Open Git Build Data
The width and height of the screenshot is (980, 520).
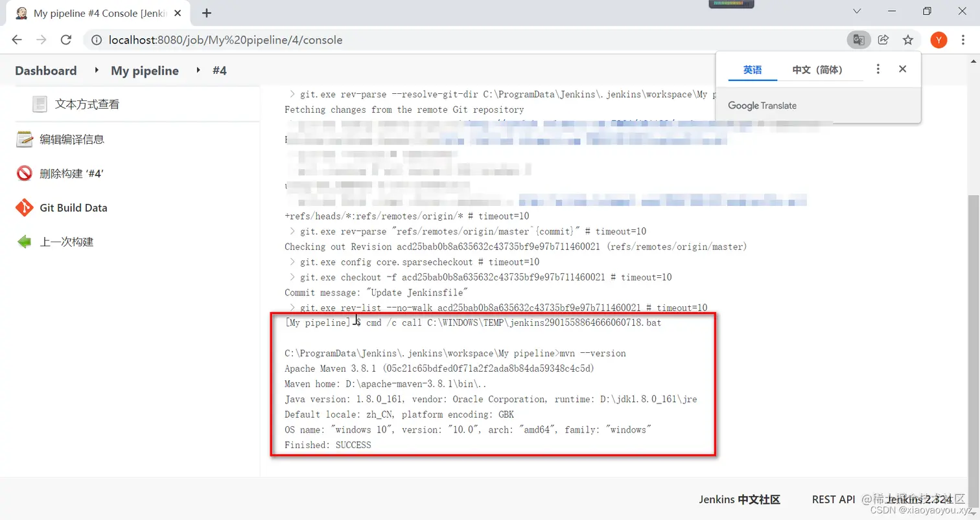click(73, 208)
